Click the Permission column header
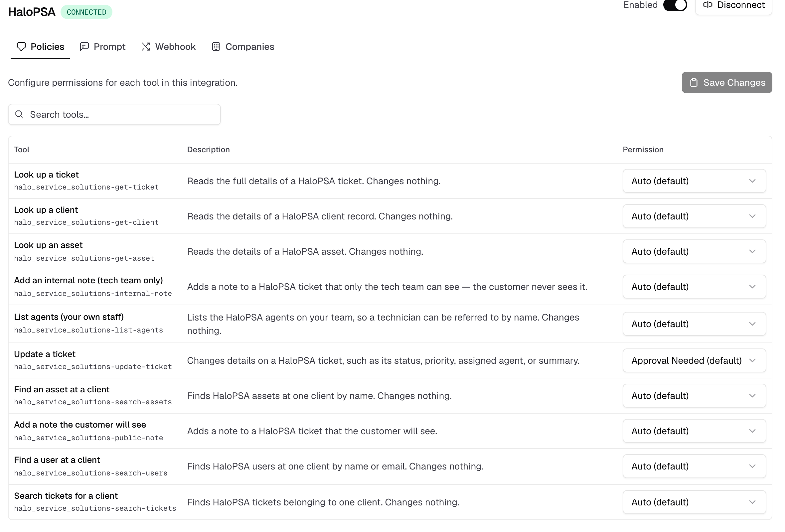Image resolution: width=785 pixels, height=532 pixels. (x=643, y=150)
